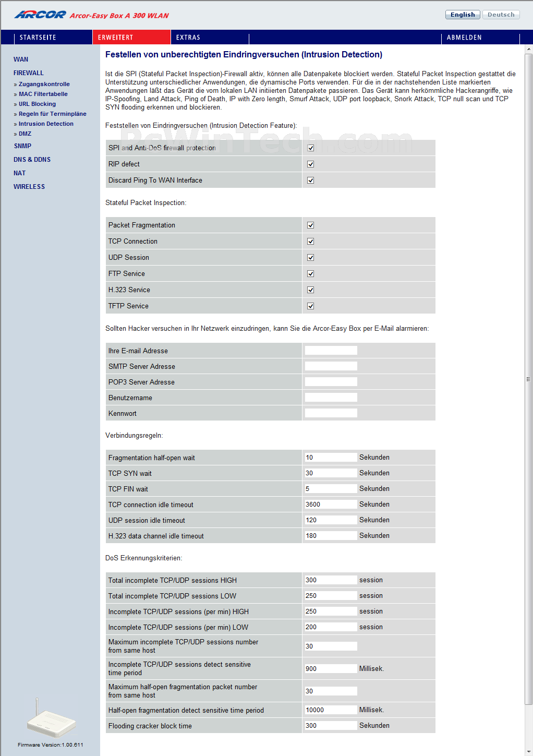Open the Extras menu tab
The width and height of the screenshot is (533, 756).
pyautogui.click(x=188, y=38)
